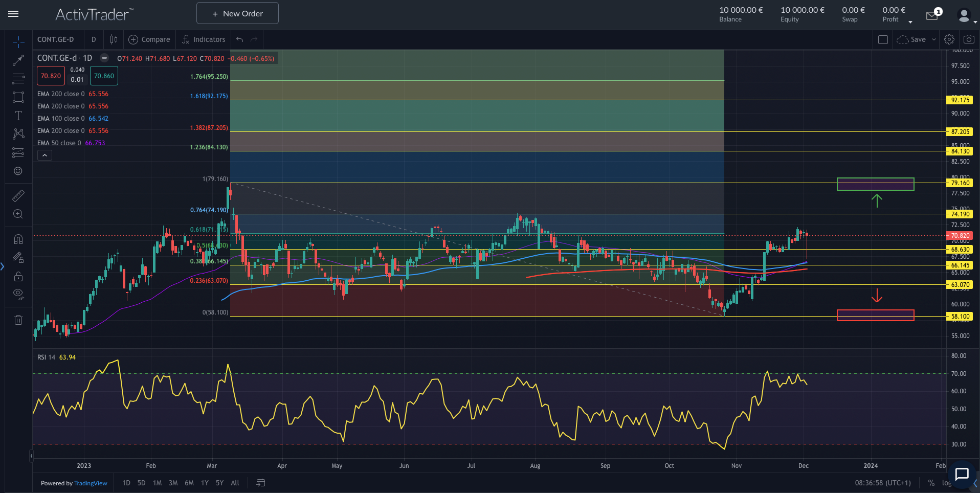Screen dimensions: 980x493
Task: Open the Indicators menu
Action: point(204,39)
